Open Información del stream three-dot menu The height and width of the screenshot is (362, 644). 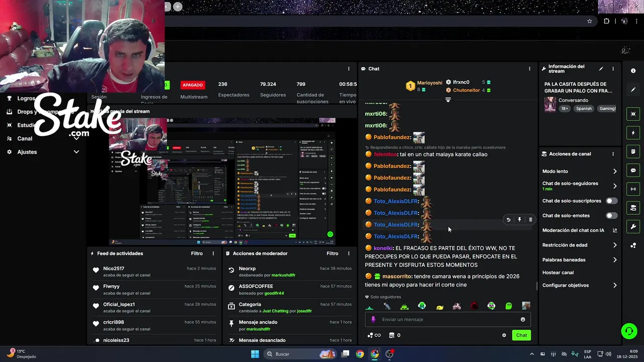pyautogui.click(x=613, y=69)
